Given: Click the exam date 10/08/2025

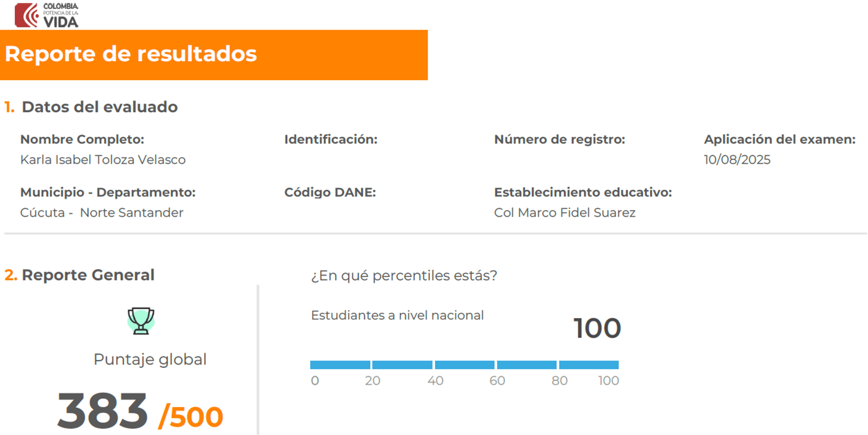Looking at the screenshot, I should (737, 160).
